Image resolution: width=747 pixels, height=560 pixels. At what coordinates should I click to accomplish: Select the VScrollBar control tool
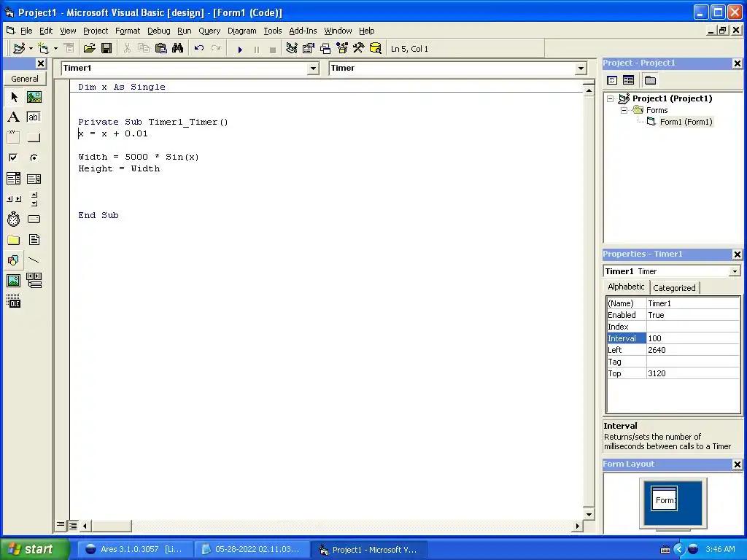pos(34,198)
